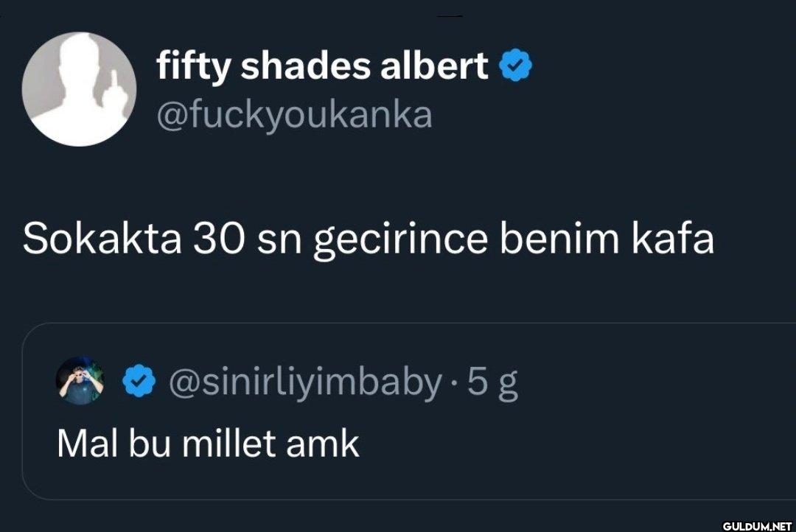The height and width of the screenshot is (532, 796).
Task: Tap the quoted tweet's small profile picture
Action: [x=80, y=380]
